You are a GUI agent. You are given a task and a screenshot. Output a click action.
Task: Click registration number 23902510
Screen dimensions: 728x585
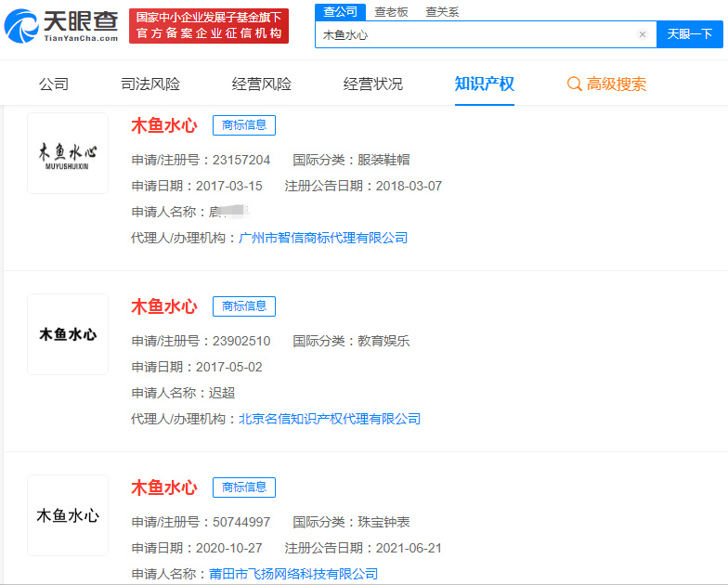point(241,342)
